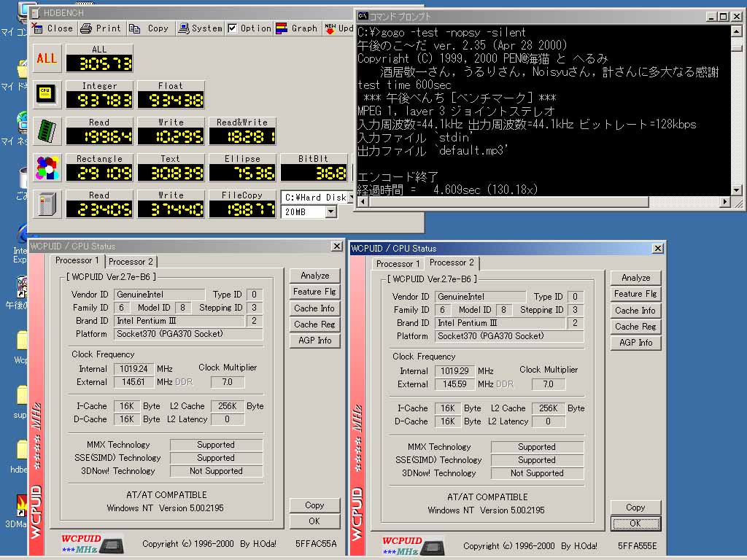This screenshot has height=560, width=747.
Task: Click Analyze in left WCPUID window
Action: pyautogui.click(x=315, y=276)
